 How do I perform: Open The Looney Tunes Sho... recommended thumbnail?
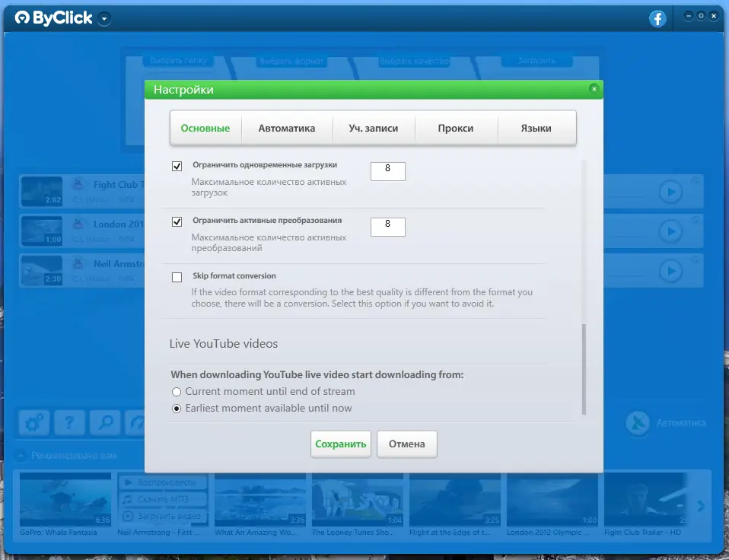358,500
